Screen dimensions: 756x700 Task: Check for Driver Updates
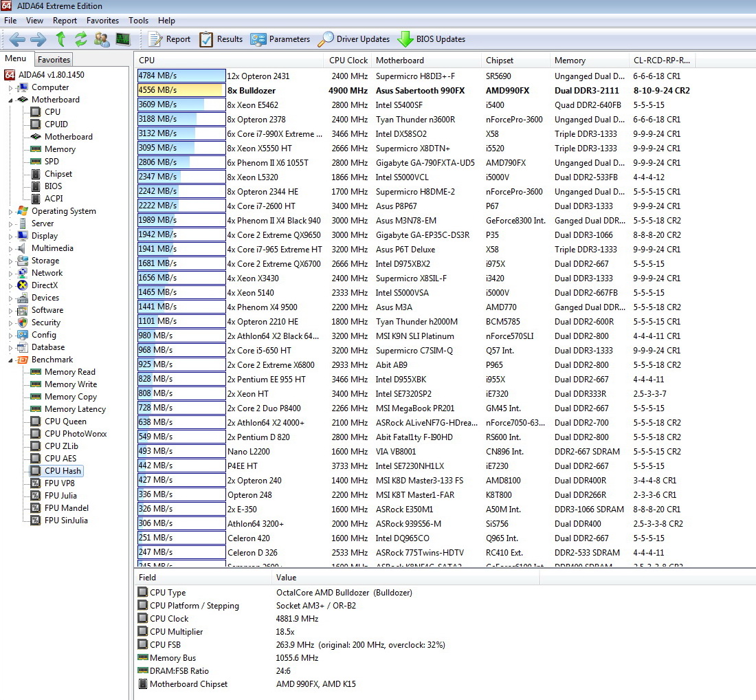pyautogui.click(x=353, y=39)
